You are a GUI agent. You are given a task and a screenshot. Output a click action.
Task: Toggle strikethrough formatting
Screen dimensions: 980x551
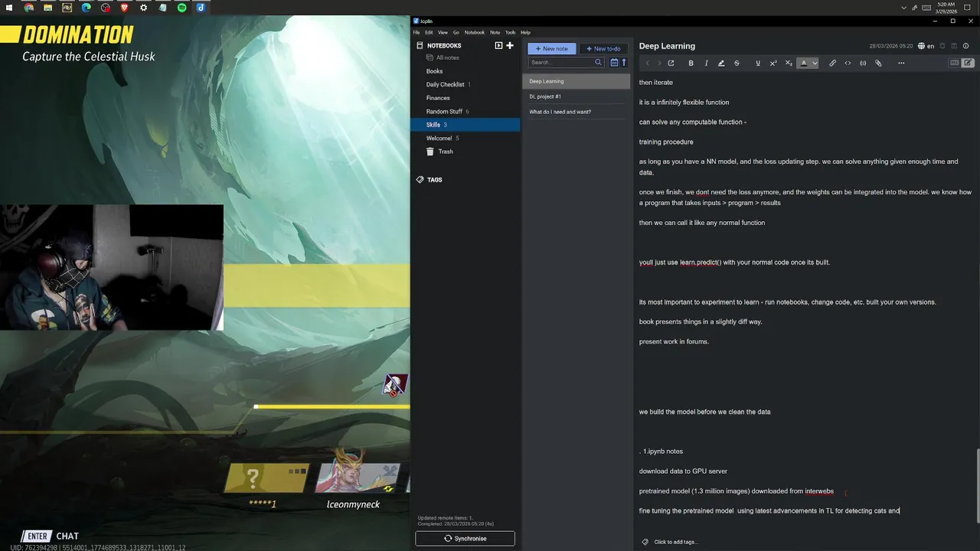click(737, 63)
